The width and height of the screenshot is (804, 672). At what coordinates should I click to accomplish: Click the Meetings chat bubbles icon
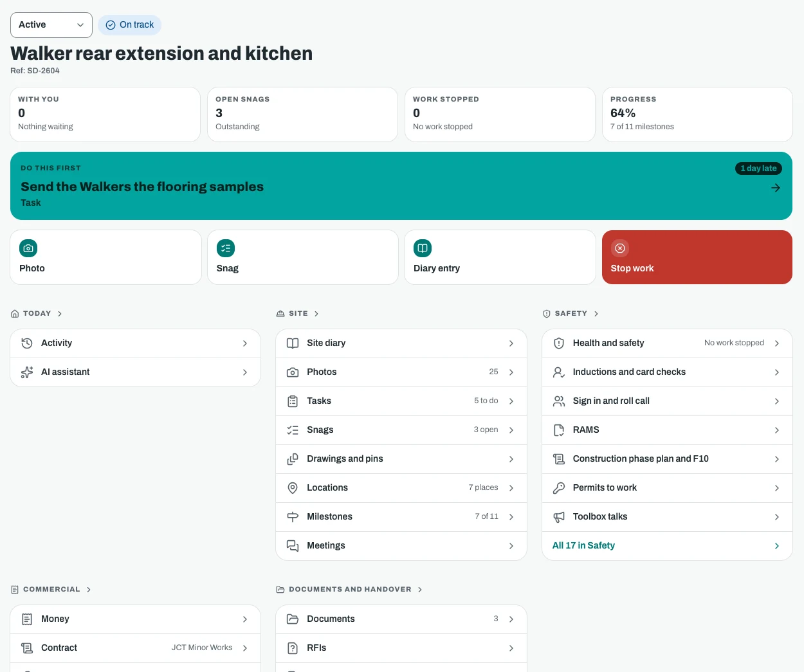(x=293, y=546)
